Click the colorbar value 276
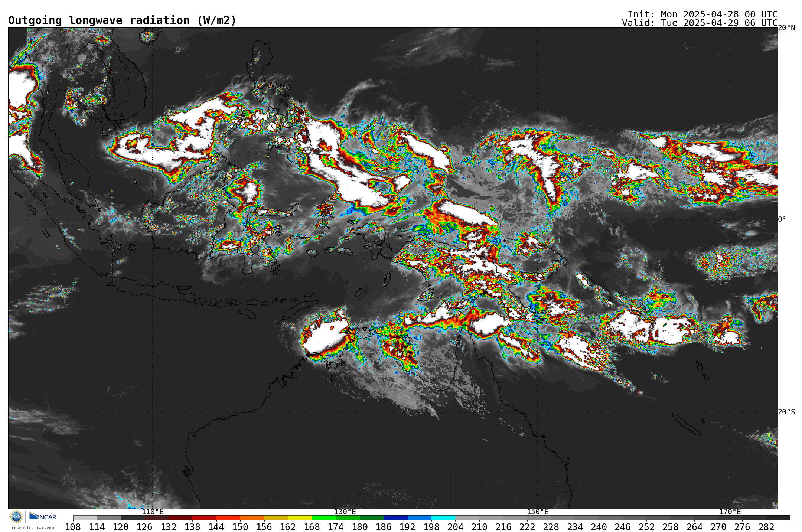The height and width of the screenshot is (532, 802). 742,527
